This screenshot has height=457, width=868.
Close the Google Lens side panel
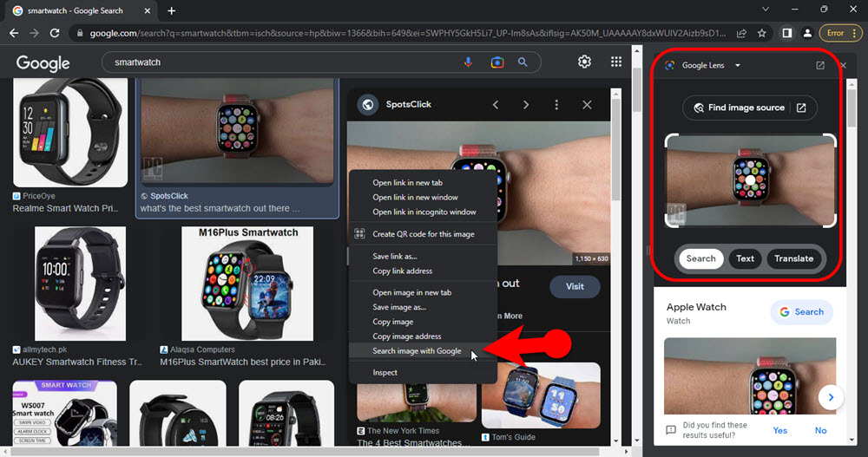coord(843,65)
